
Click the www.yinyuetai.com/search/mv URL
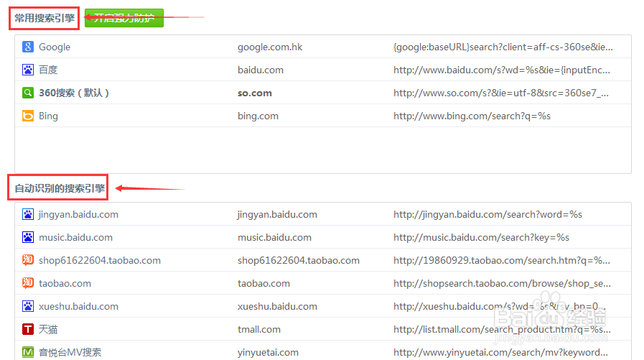pyautogui.click(x=500, y=353)
